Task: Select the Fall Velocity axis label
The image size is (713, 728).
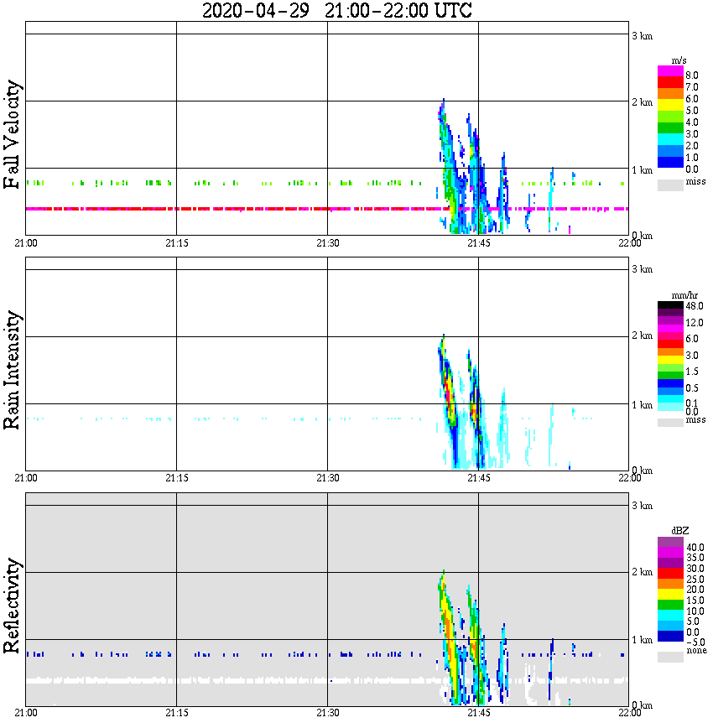Action: (12, 134)
